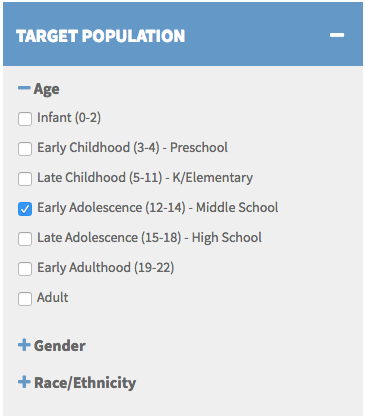Check Late Childhood (5-11) K/Elementary box

coord(25,179)
